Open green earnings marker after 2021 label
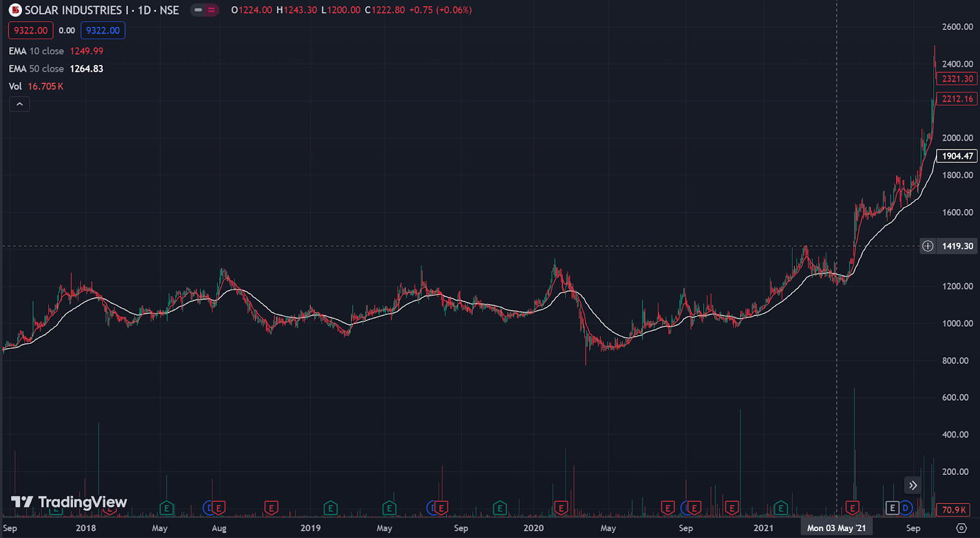This screenshot has width=980, height=538. [780, 508]
